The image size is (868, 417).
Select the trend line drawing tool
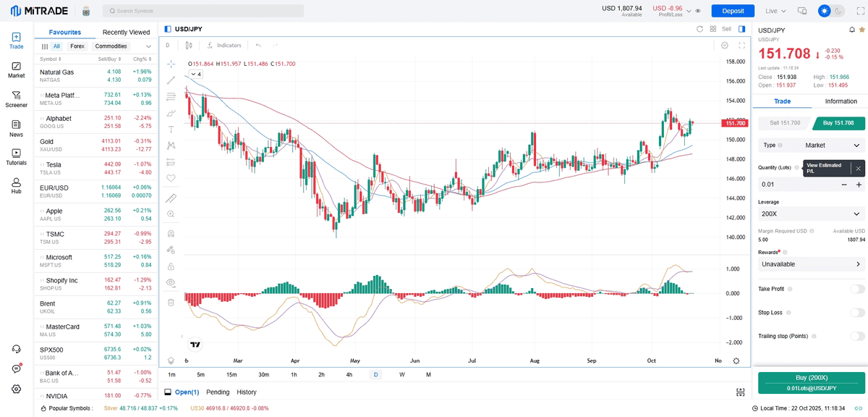171,80
